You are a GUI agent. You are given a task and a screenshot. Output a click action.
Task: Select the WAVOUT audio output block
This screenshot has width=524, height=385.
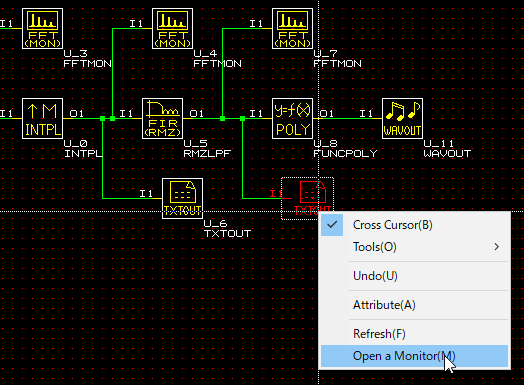402,119
